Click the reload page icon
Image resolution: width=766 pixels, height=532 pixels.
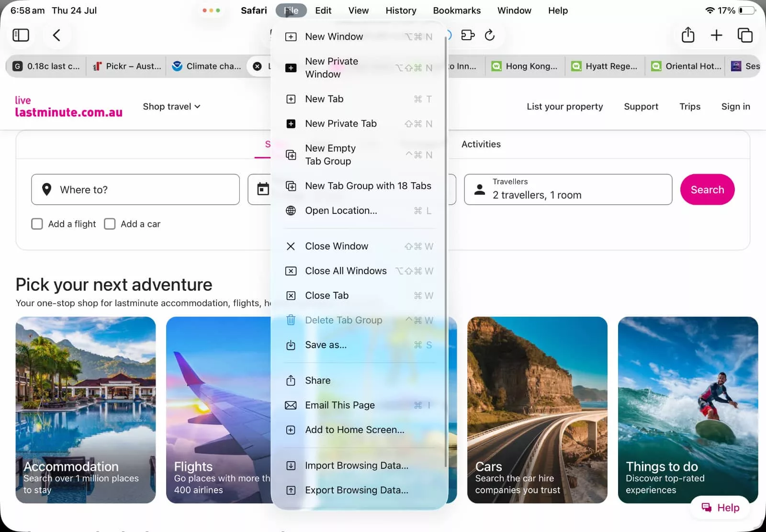click(x=490, y=35)
